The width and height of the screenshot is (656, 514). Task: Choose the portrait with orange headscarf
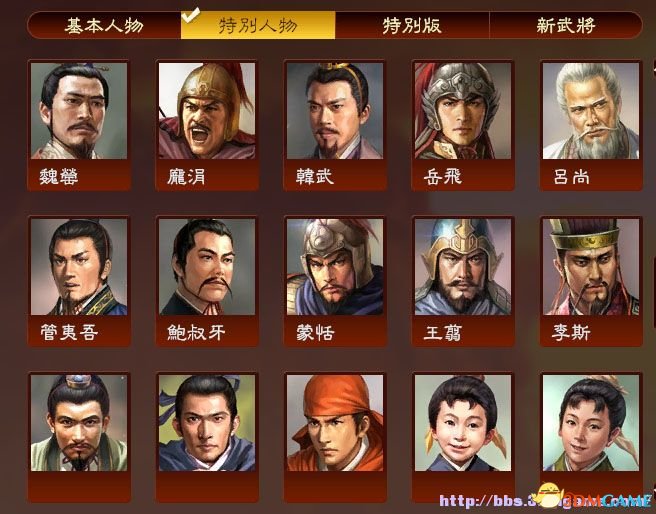[335, 437]
